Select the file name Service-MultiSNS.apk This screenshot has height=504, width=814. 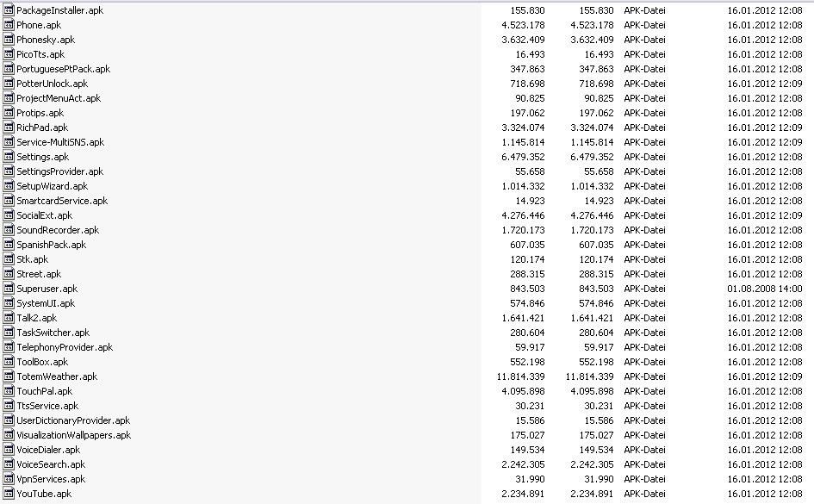pyautogui.click(x=60, y=142)
